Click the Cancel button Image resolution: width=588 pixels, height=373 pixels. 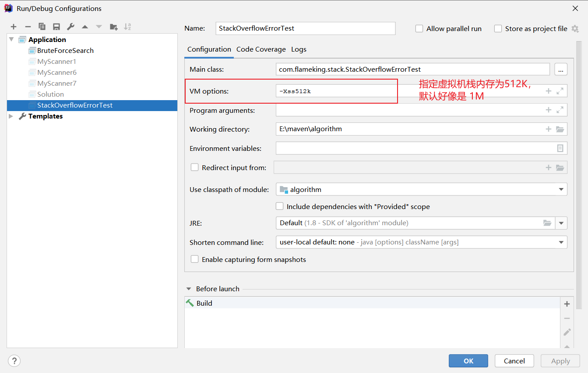[x=514, y=361]
